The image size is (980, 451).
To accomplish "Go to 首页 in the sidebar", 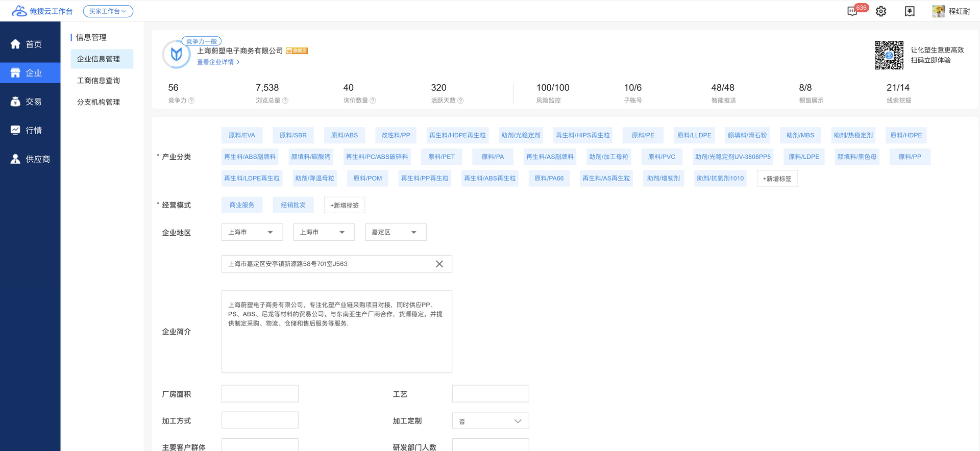I will pyautogui.click(x=30, y=44).
